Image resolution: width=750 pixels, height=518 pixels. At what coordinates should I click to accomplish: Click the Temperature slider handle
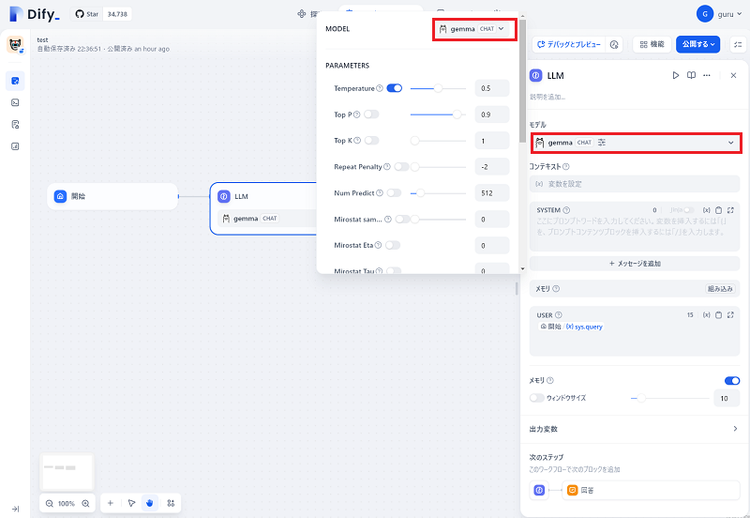[x=438, y=88]
